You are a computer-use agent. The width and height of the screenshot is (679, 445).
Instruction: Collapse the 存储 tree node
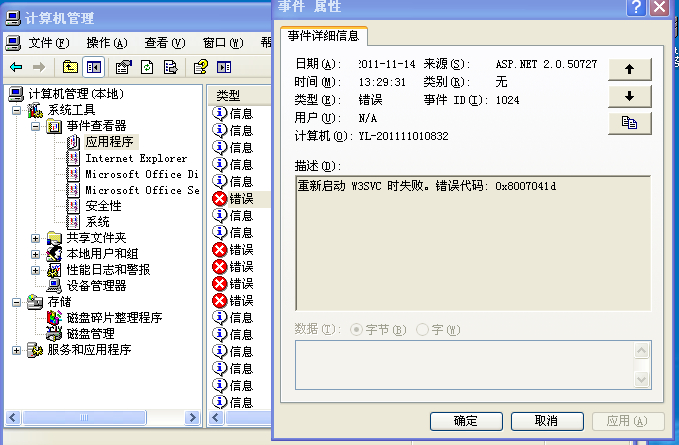[x=16, y=302]
